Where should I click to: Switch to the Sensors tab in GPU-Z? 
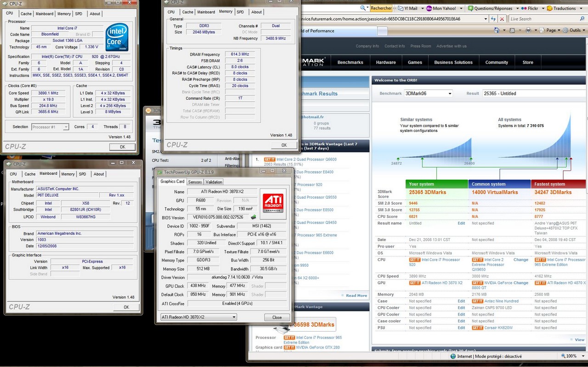(195, 182)
